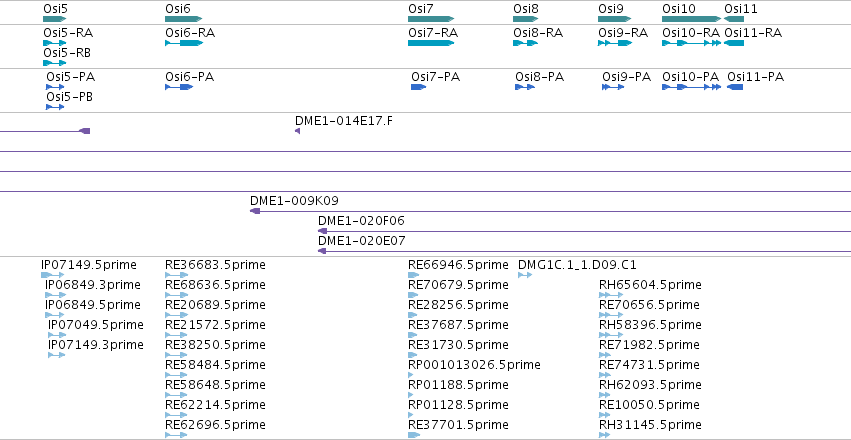Click the Osi10 gene bar
Screen dimensions: 851x440
(x=691, y=19)
